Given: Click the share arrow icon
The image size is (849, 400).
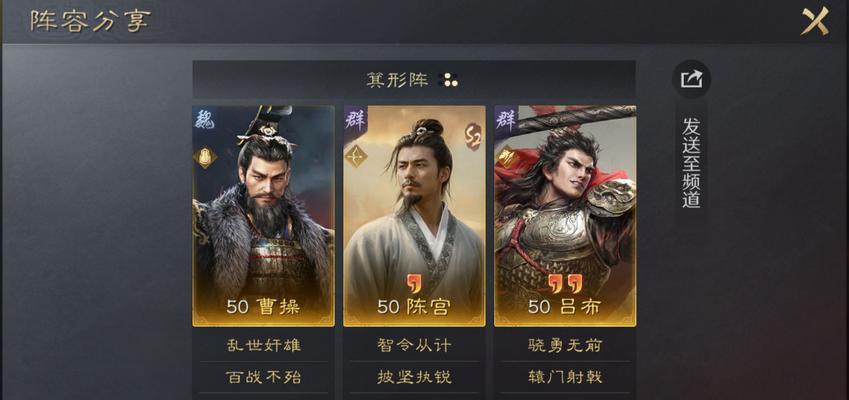Looking at the screenshot, I should [691, 80].
